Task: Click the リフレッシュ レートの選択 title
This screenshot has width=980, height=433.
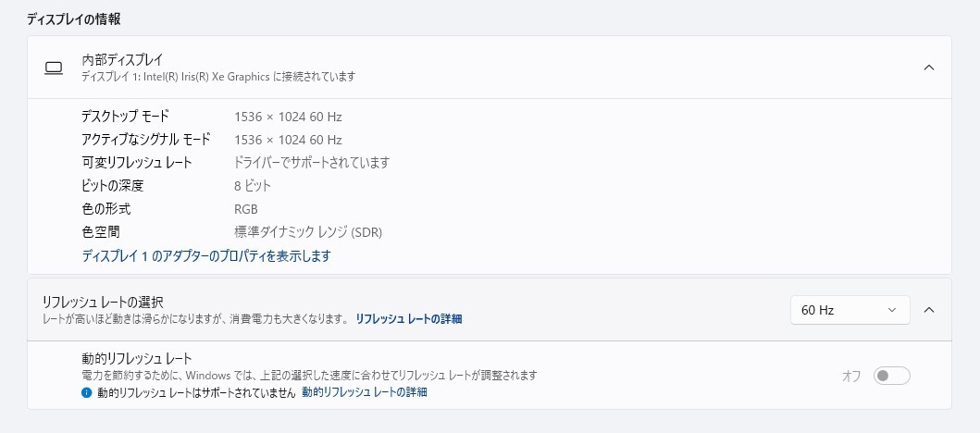Action: [x=104, y=302]
